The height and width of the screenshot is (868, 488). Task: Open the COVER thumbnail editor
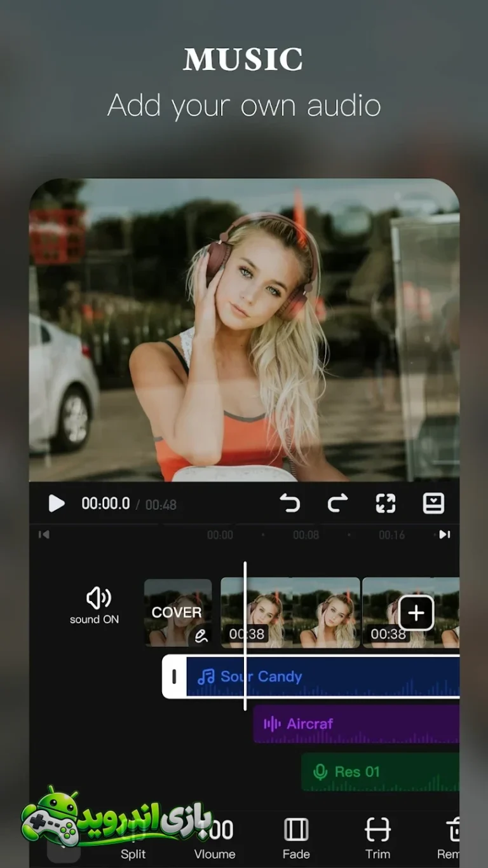[178, 613]
